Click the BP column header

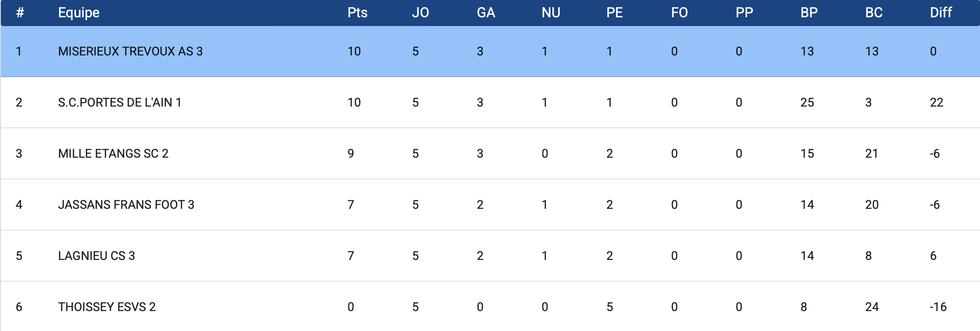pos(809,13)
